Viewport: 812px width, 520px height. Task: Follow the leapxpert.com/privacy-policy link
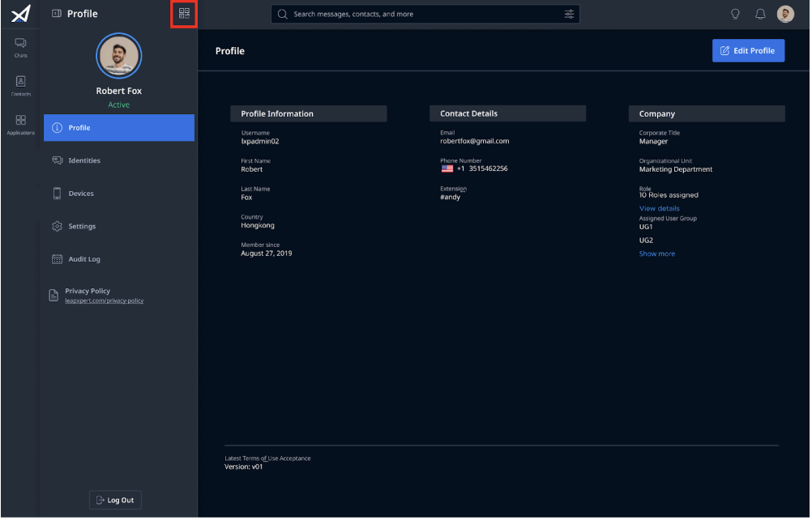click(x=105, y=301)
